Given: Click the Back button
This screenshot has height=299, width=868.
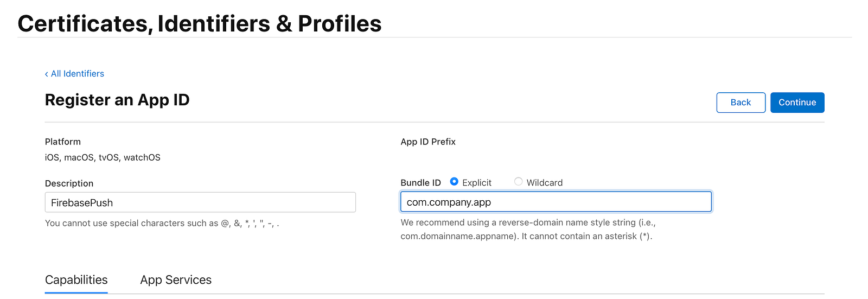Looking at the screenshot, I should (741, 103).
